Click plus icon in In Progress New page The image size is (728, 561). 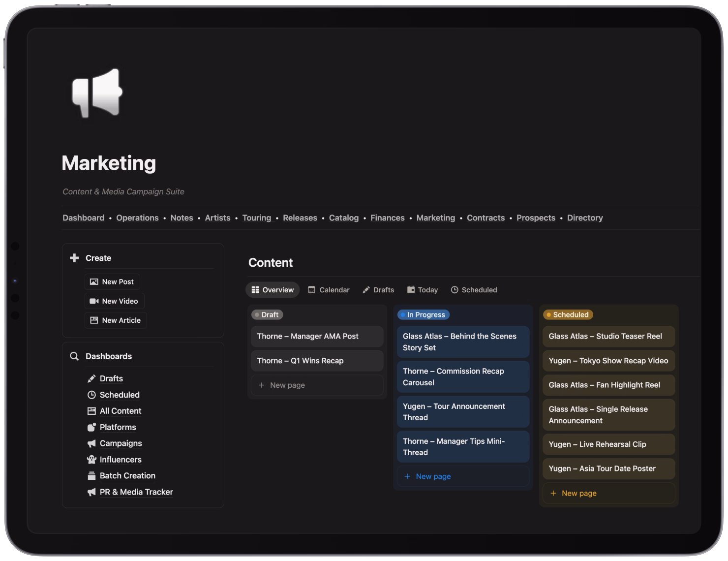click(x=407, y=476)
